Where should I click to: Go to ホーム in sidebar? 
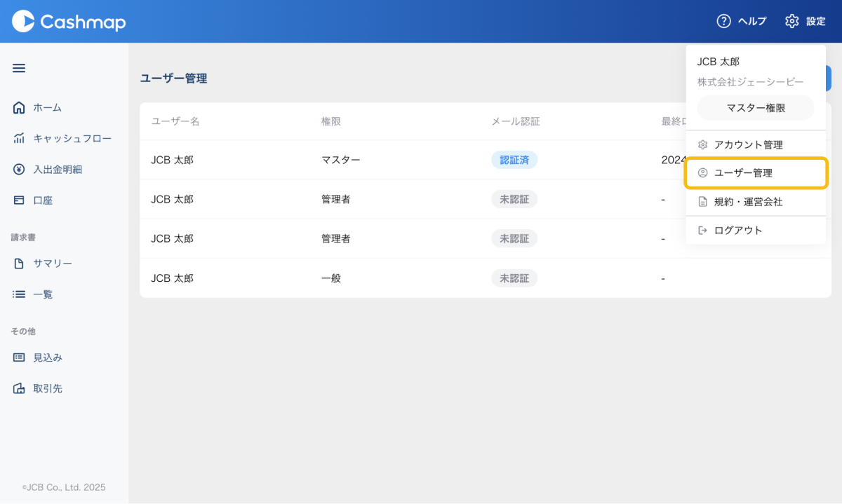(x=47, y=108)
